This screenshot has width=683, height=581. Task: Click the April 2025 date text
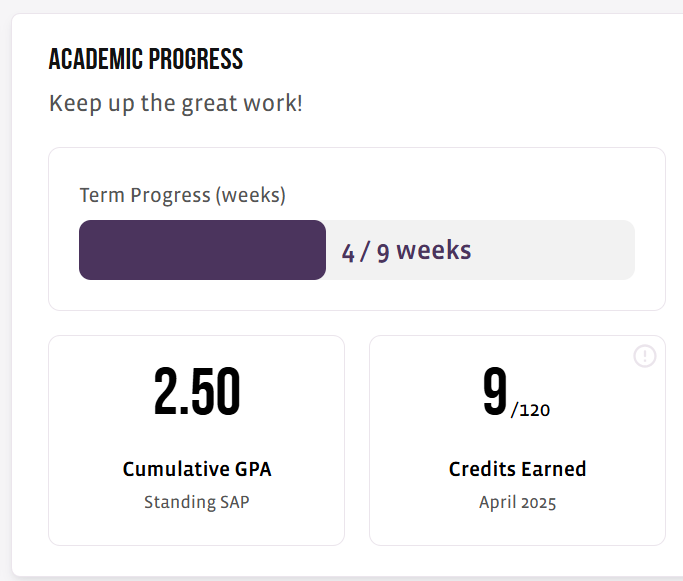click(517, 502)
